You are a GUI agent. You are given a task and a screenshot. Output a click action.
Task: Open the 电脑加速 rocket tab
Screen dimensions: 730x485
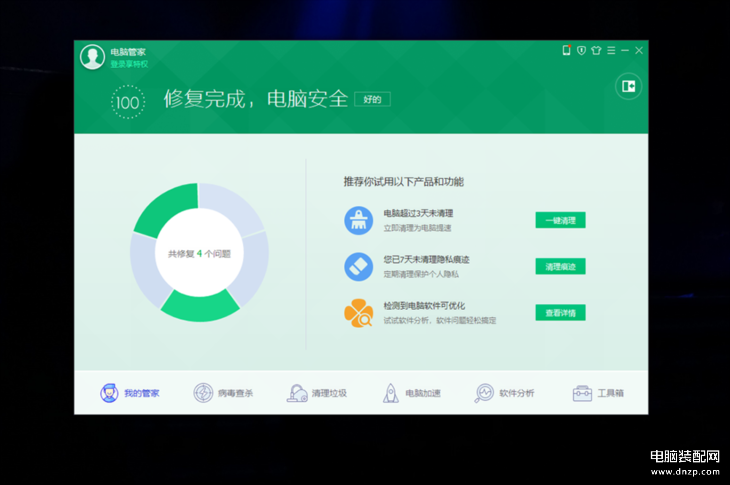[x=411, y=393]
